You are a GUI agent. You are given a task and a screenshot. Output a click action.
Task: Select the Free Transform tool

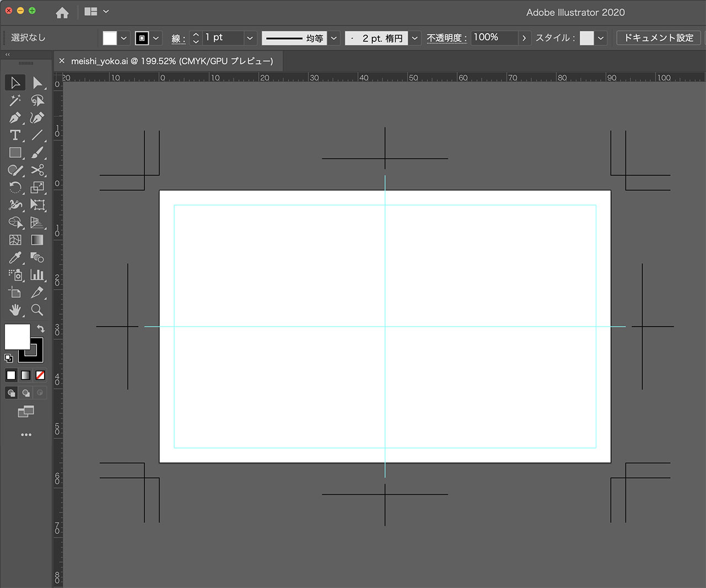(37, 205)
